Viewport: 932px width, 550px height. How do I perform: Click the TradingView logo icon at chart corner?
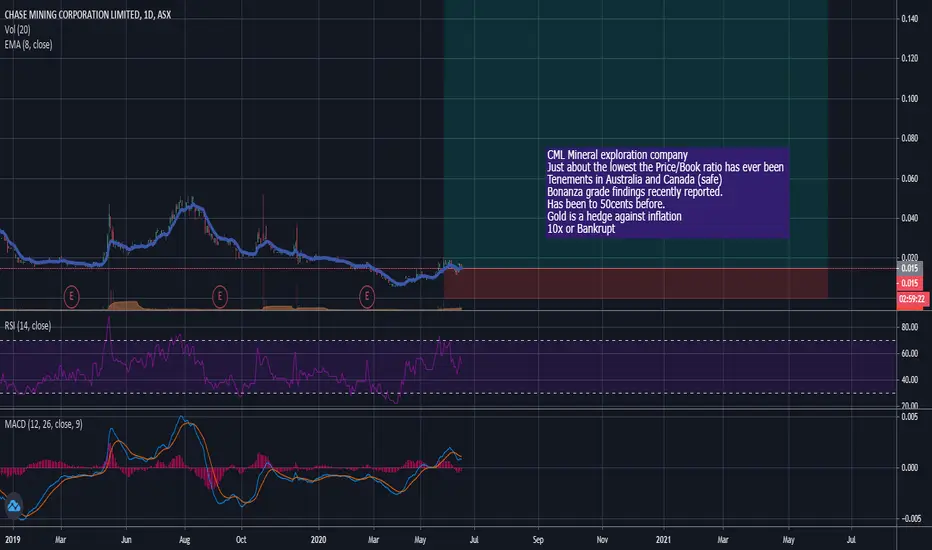pos(13,507)
